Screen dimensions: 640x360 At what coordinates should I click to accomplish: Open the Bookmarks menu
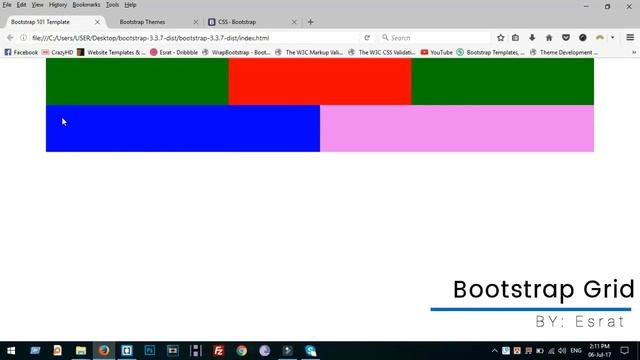(x=86, y=5)
